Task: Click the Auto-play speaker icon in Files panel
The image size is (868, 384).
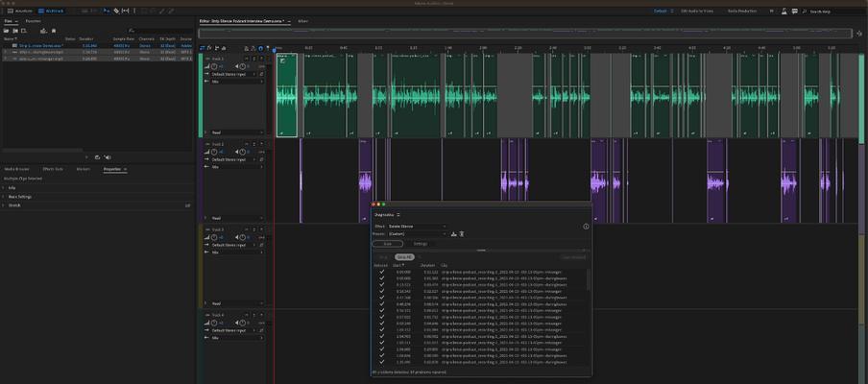Action: pyautogui.click(x=108, y=157)
